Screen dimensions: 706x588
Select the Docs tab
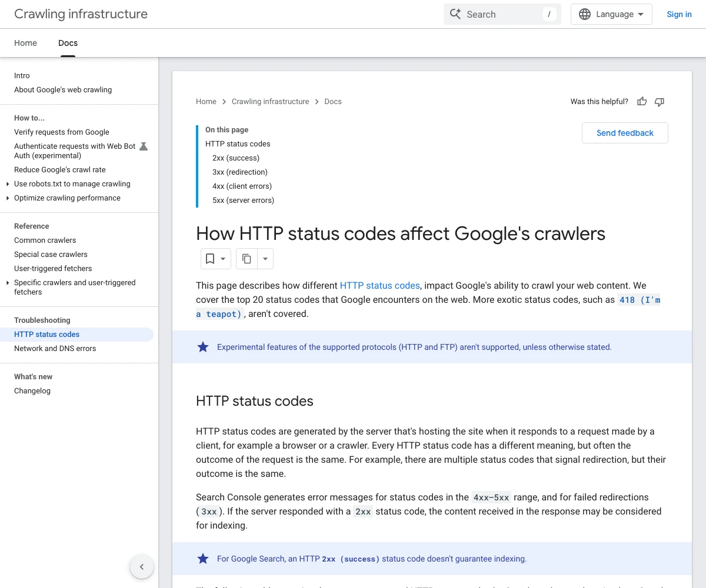(x=68, y=43)
